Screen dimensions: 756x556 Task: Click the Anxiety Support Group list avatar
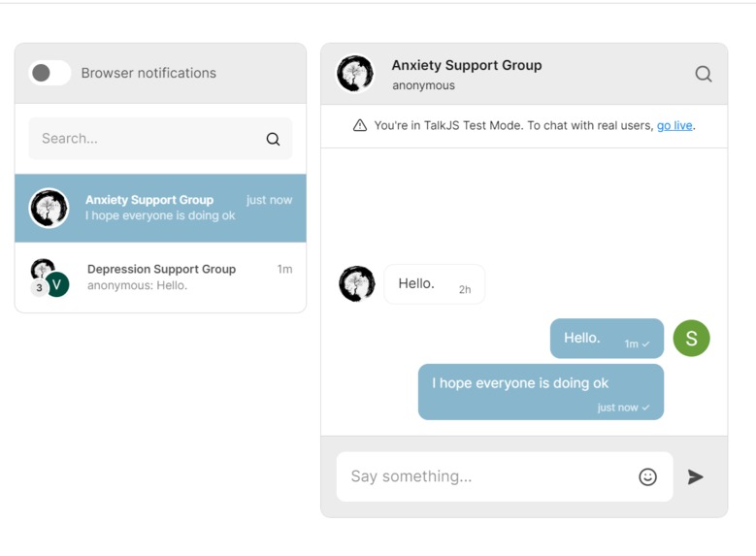(49, 208)
